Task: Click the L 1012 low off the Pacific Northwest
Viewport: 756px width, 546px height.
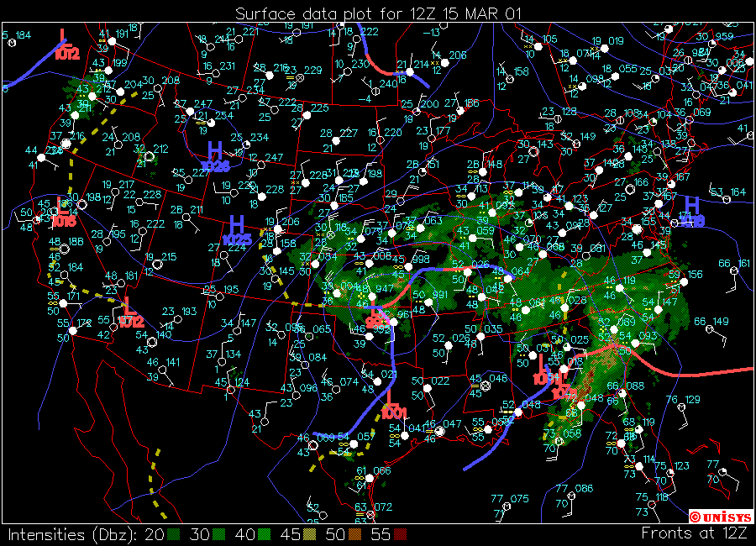Action: tap(63, 39)
